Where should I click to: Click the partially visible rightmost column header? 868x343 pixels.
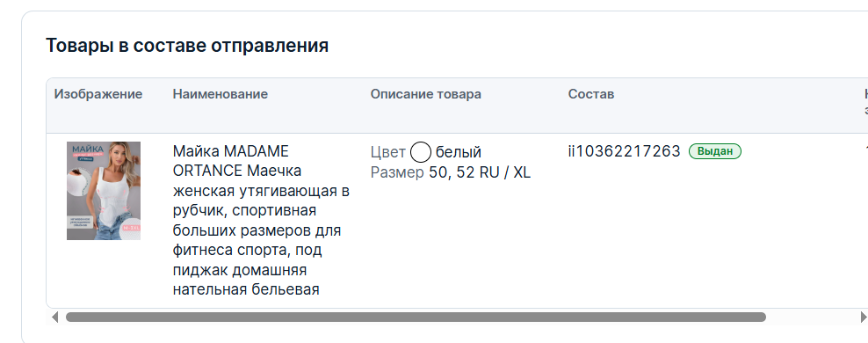coord(865,101)
